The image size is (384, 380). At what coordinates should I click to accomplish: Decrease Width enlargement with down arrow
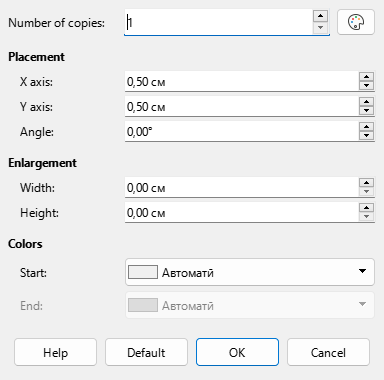[367, 192]
